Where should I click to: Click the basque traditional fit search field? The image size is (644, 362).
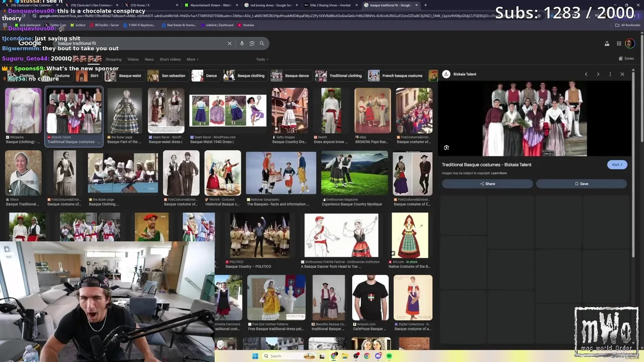pos(141,44)
